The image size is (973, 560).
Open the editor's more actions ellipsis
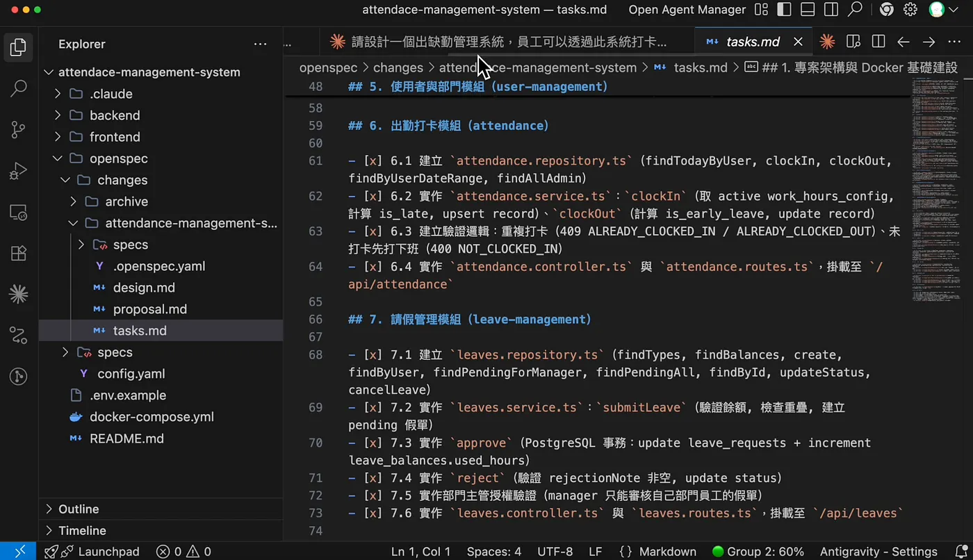953,42
